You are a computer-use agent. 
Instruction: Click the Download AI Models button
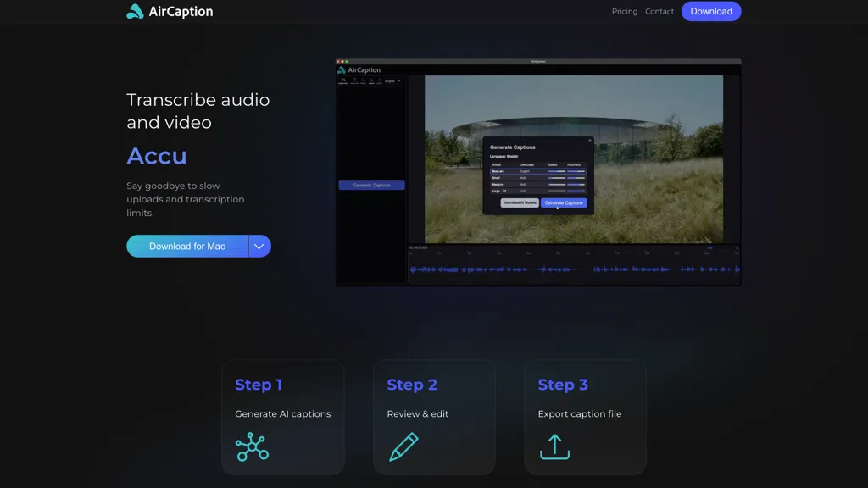pos(520,202)
